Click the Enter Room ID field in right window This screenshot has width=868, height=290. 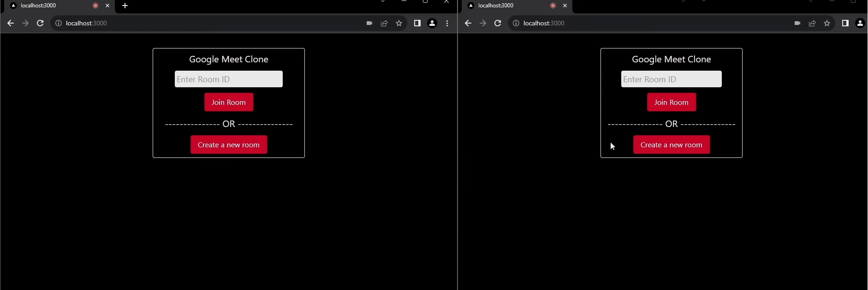tap(672, 79)
